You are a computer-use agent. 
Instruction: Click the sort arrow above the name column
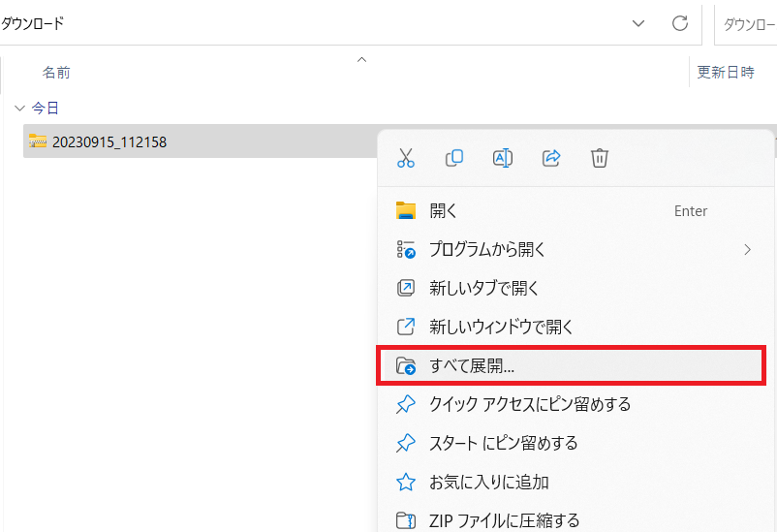(x=361, y=59)
